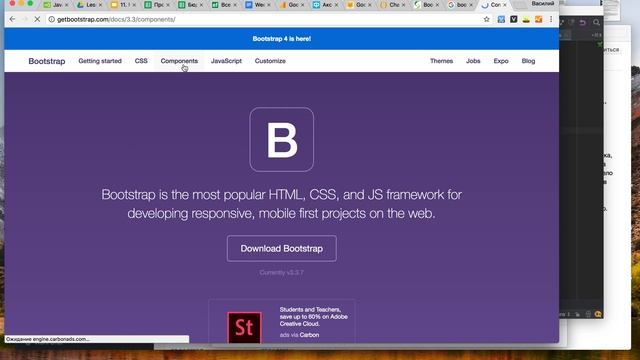Open site info icon beside the URL
This screenshot has width=640, height=360.
[51, 19]
